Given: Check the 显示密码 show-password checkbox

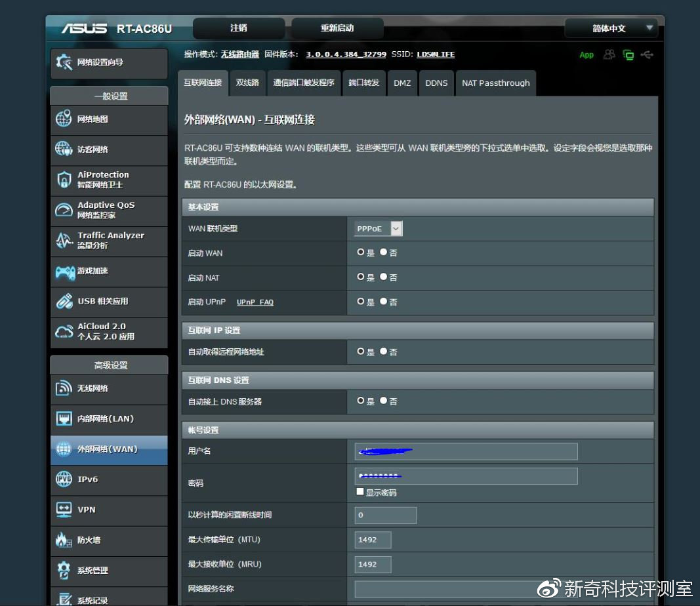Looking at the screenshot, I should coord(360,491).
